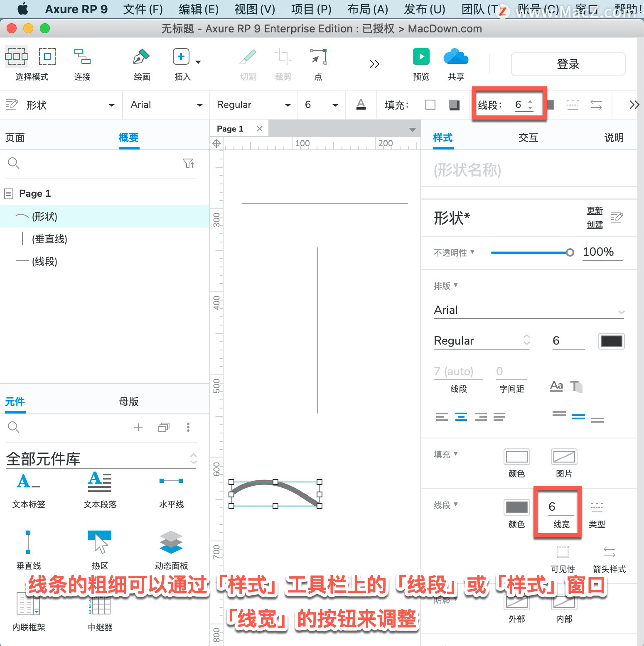644x646 pixels.
Task: Expand style toolbar overflow chevron
Action: pos(634,105)
